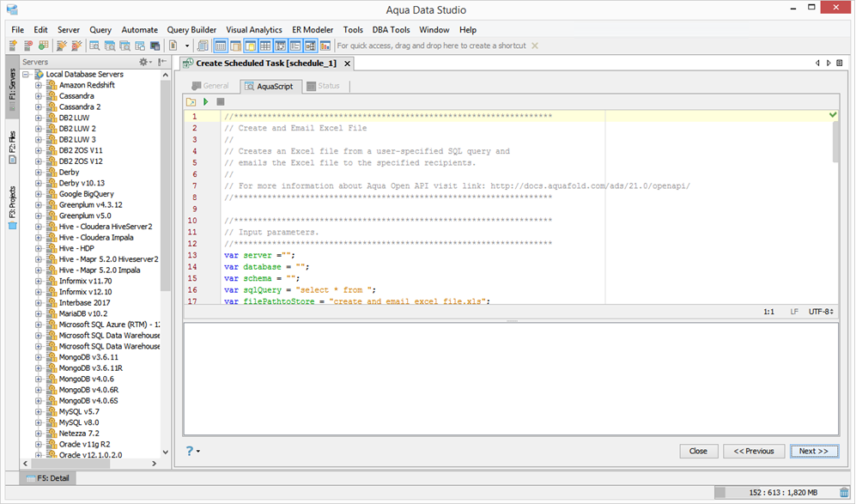Expand the Interbase 2017 node
Image resolution: width=856 pixels, height=504 pixels.
[39, 302]
